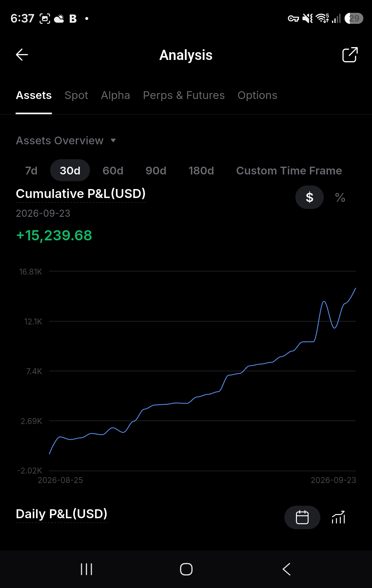
Task: Select the 7d time range
Action: 31,171
